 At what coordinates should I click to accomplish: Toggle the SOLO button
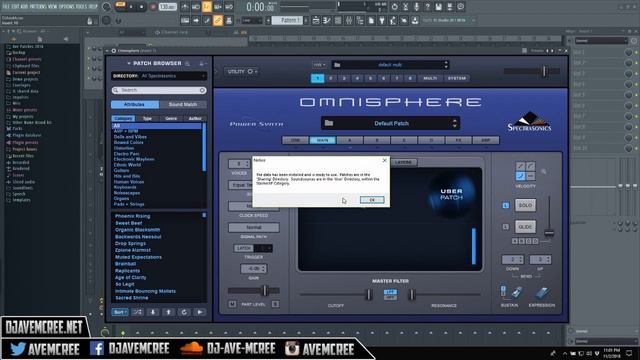point(525,205)
